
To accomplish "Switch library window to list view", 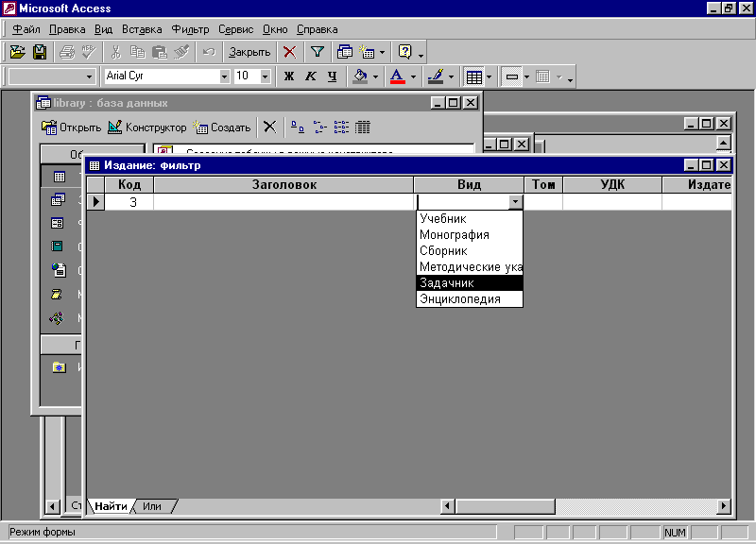I will point(341,127).
